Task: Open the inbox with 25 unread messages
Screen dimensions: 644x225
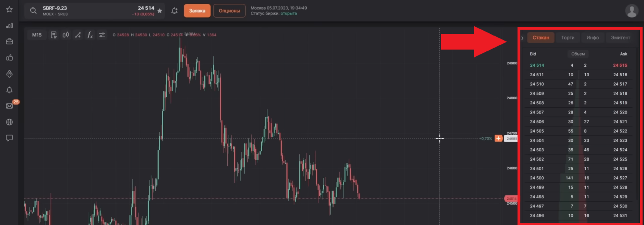Action: [x=9, y=106]
